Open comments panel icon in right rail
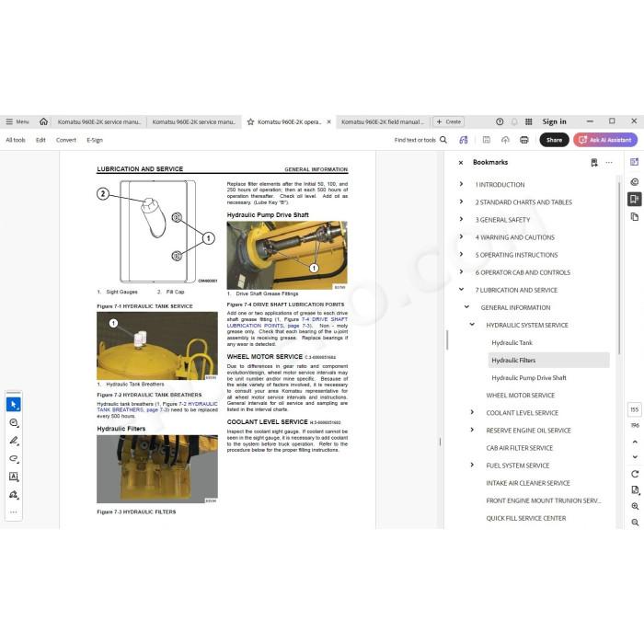This screenshot has height=644, width=644. 634,181
